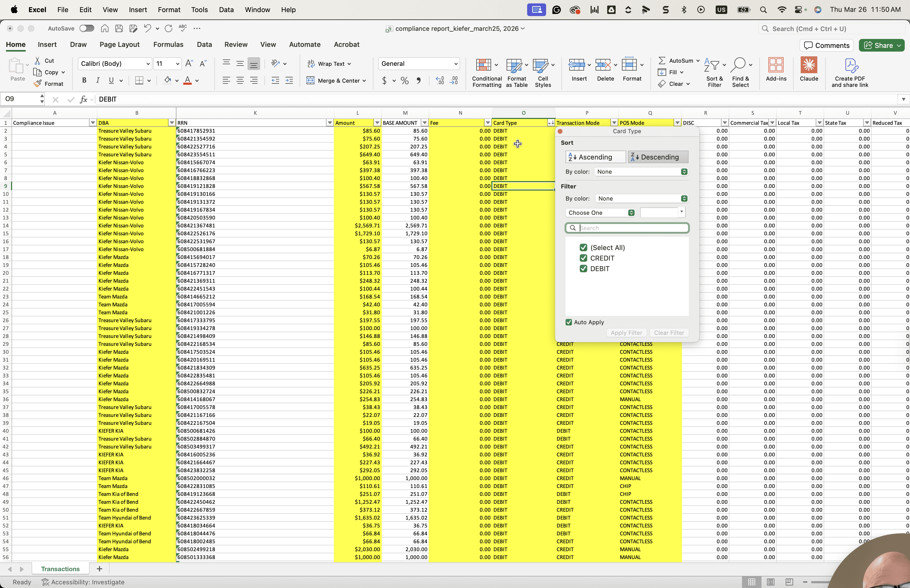
Task: Apply percent style format
Action: (x=405, y=81)
